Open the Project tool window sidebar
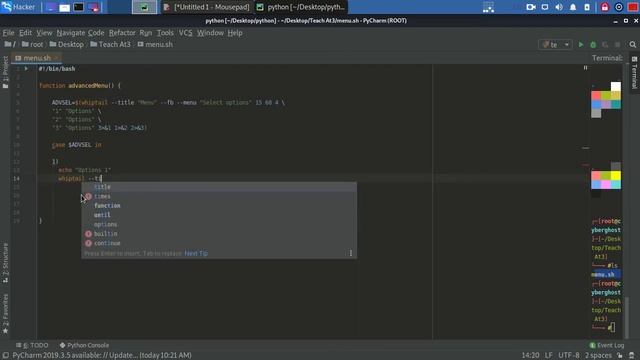Viewport: 640px width, 360px height. [x=5, y=72]
